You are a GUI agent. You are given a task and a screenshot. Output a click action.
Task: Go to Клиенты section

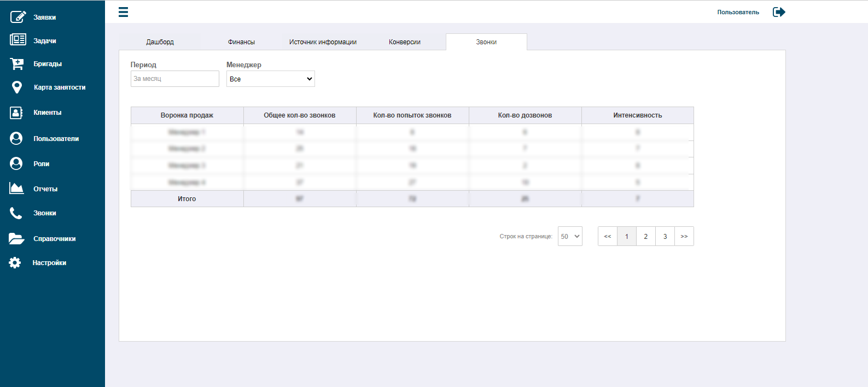click(48, 113)
